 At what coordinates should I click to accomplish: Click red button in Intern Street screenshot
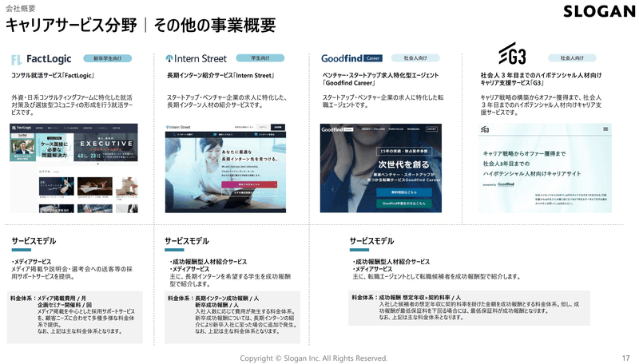click(x=249, y=184)
